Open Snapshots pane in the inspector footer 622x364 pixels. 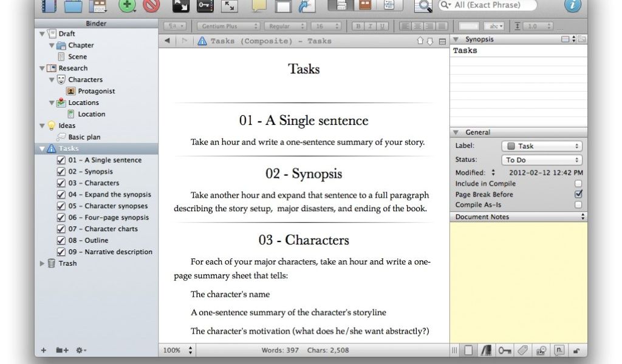(541, 350)
